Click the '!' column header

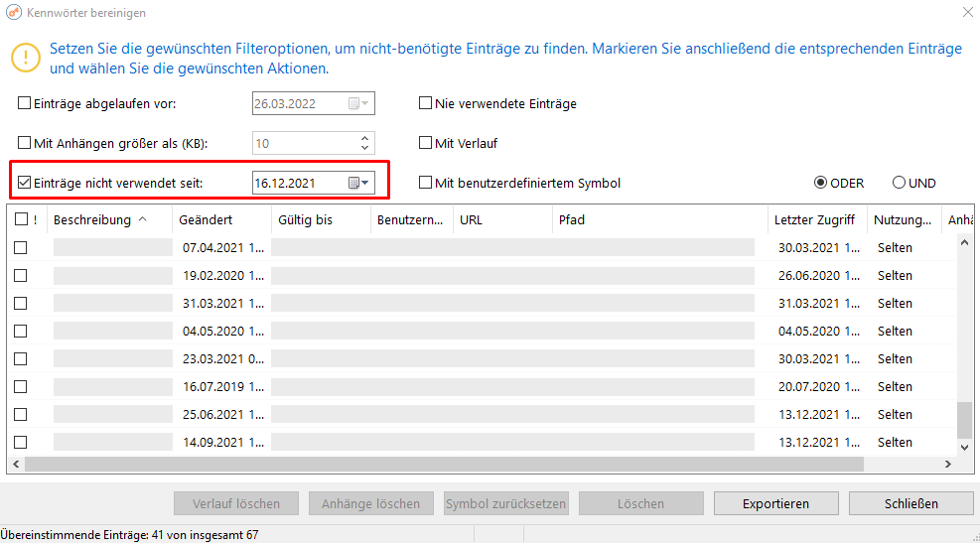pos(36,220)
